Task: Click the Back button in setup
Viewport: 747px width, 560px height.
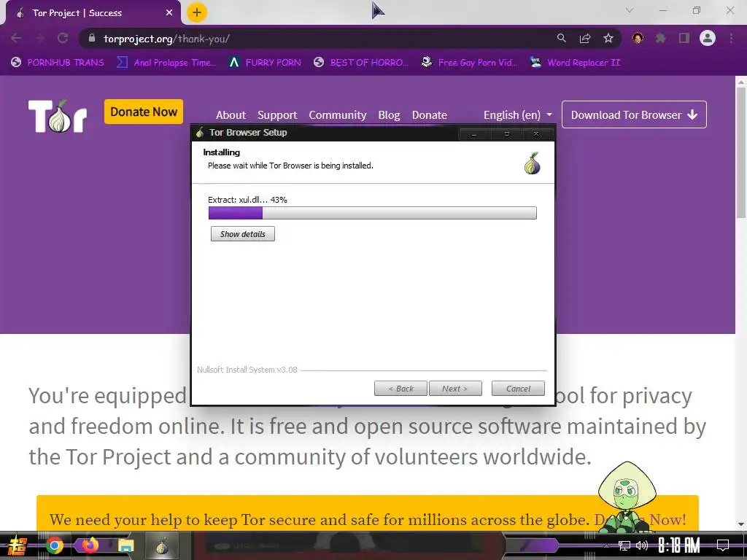Action: [x=400, y=389]
